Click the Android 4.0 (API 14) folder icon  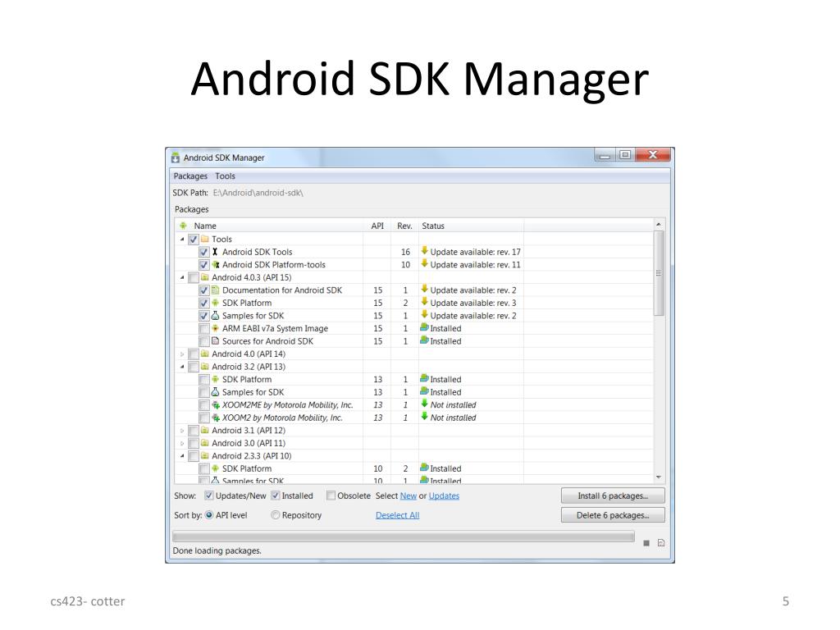[204, 354]
